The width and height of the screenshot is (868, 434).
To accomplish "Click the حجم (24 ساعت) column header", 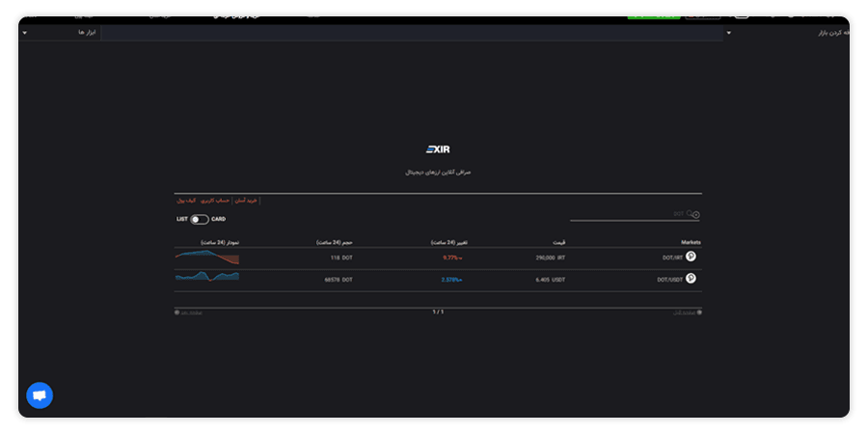I will click(335, 242).
